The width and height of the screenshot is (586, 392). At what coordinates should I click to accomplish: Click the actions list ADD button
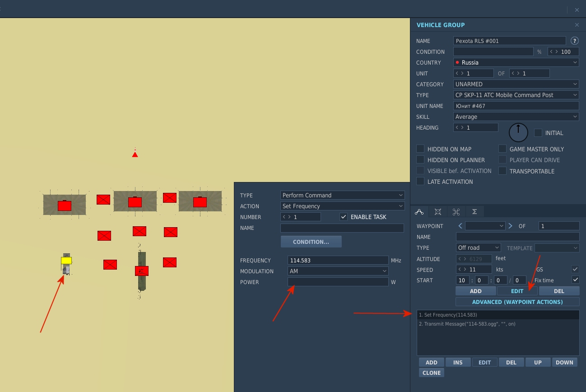[x=432, y=362]
